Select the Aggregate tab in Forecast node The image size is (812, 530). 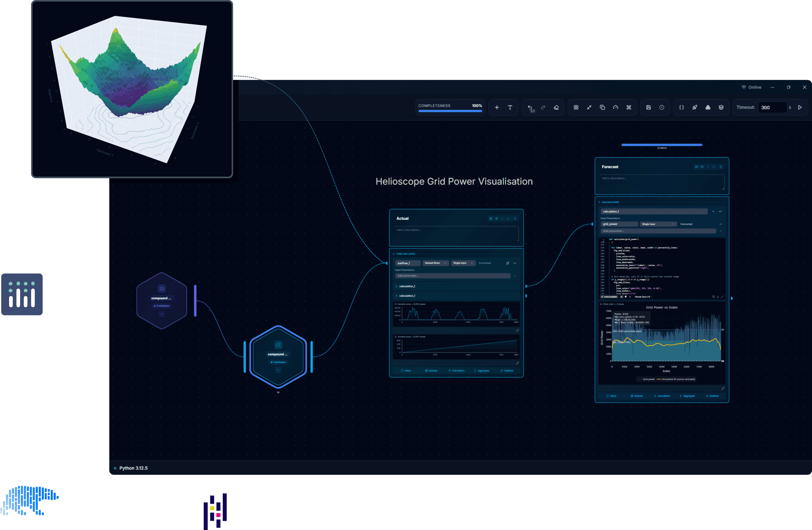[687, 396]
